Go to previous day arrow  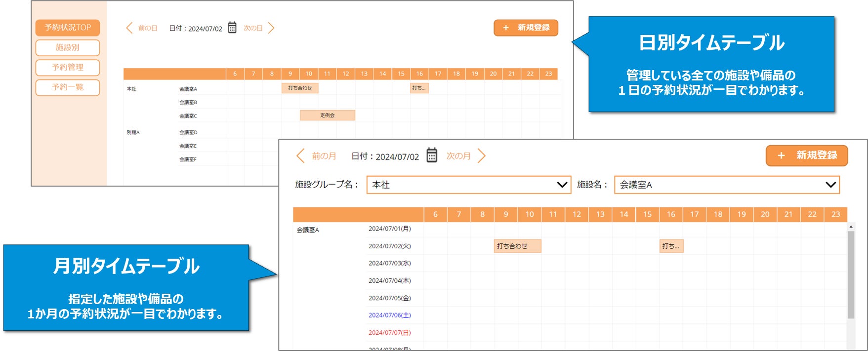pos(129,28)
